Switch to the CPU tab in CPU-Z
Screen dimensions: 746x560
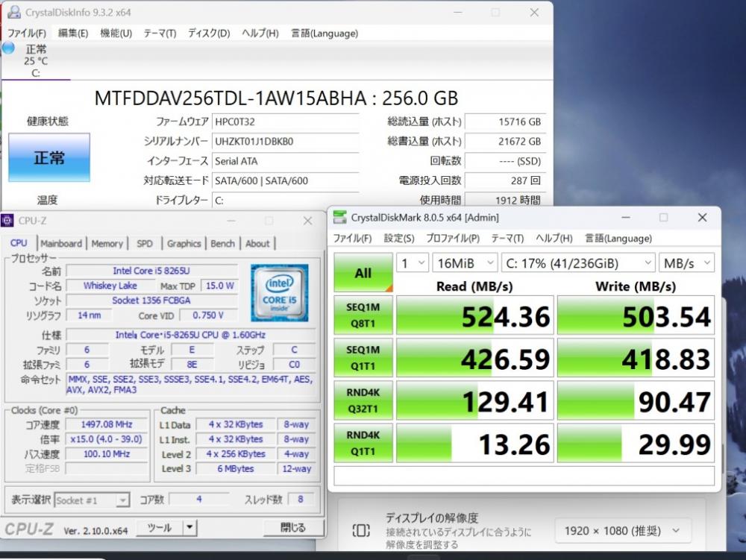point(19,243)
